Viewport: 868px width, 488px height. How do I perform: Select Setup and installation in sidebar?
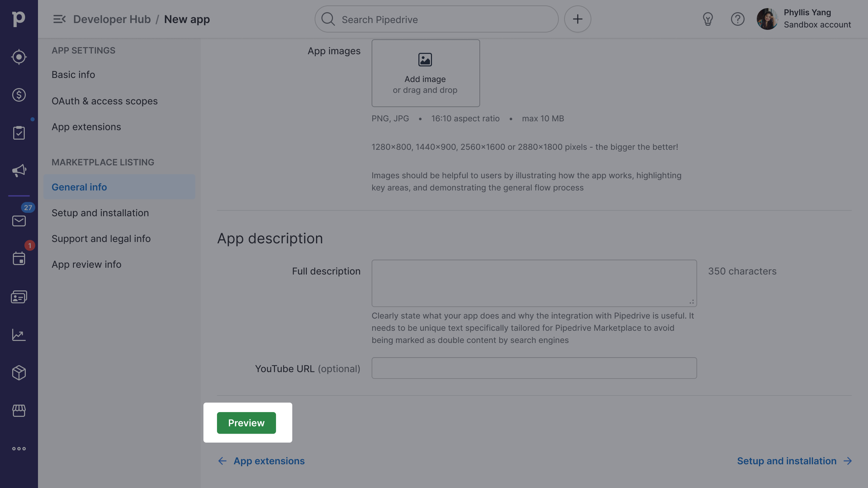[100, 213]
